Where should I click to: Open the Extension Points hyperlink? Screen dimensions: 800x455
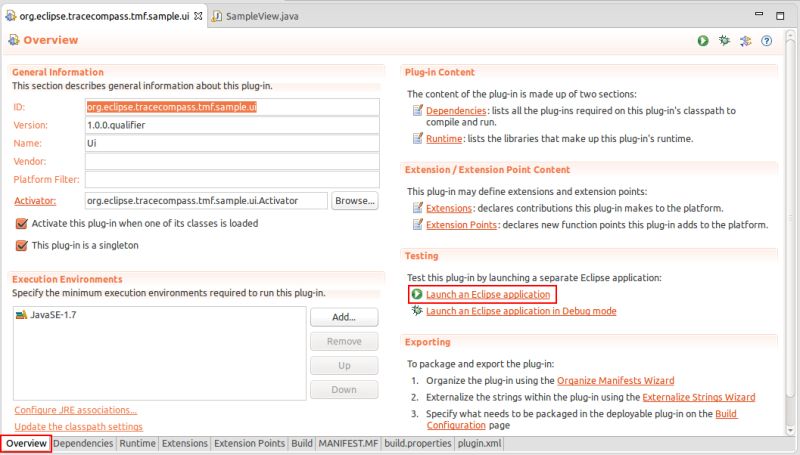[x=461, y=224]
